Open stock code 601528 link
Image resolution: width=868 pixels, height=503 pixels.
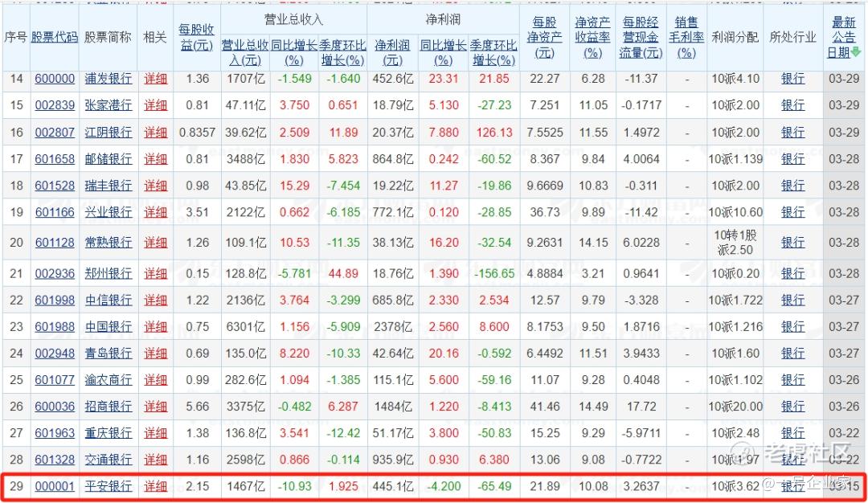55,186
